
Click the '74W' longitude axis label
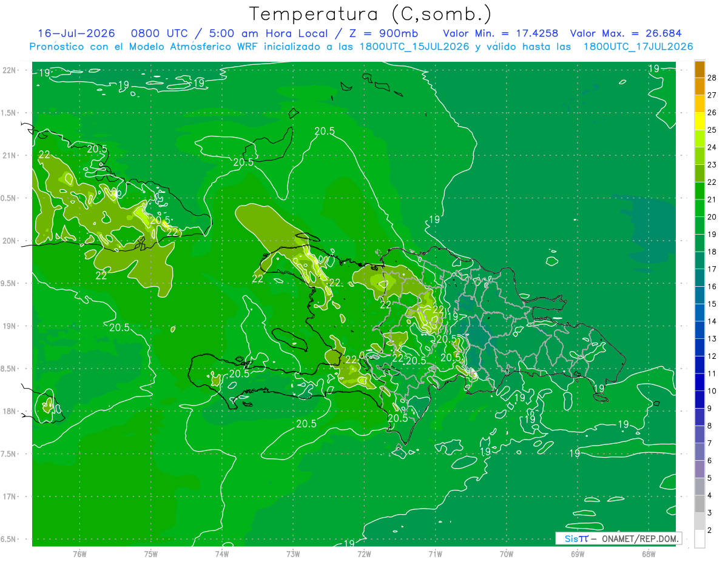pos(222,554)
